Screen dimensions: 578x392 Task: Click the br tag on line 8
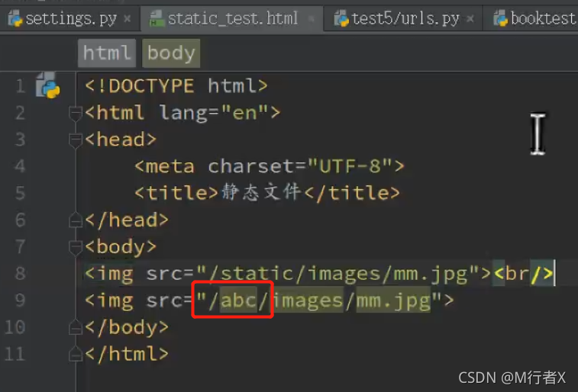pyautogui.click(x=524, y=274)
